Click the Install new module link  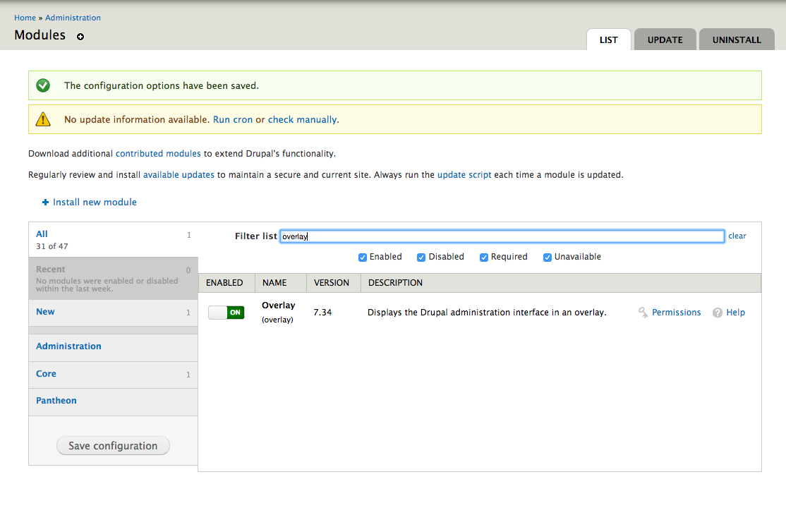(x=95, y=202)
